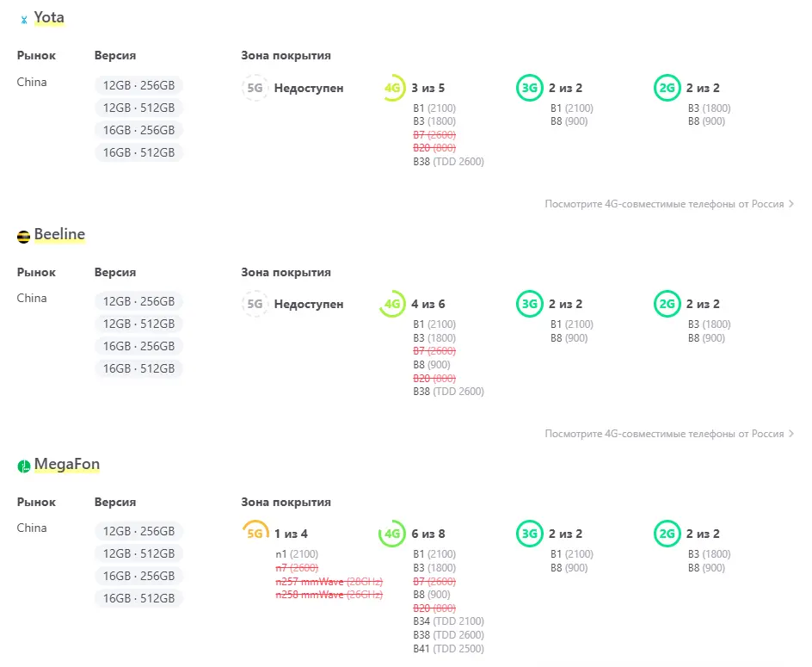Open the MegaFon operator heading link
The height and width of the screenshot is (667, 812).
pos(67,465)
